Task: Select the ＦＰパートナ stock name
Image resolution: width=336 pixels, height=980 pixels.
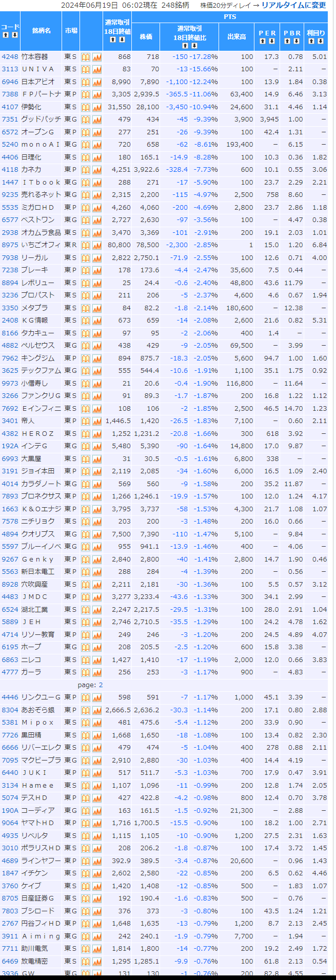Action: 41,94
